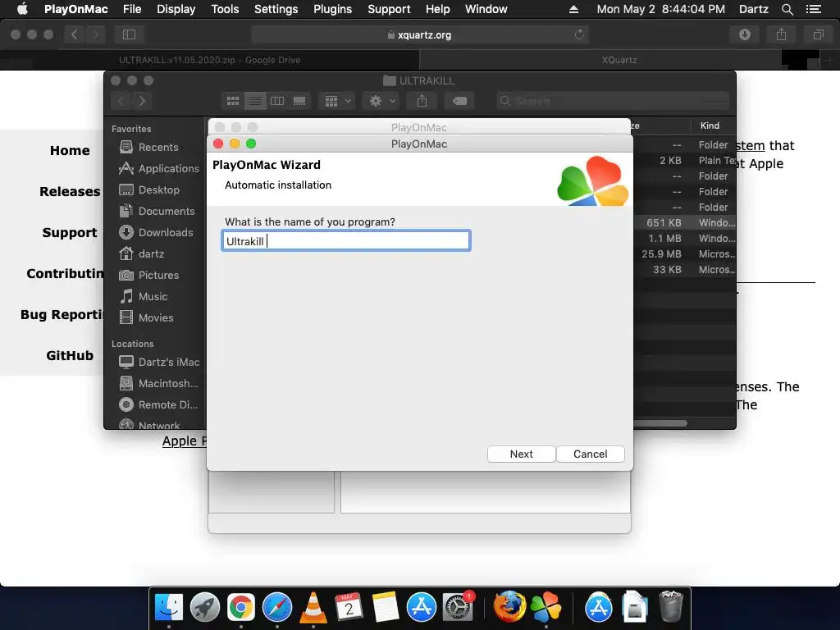This screenshot has height=630, width=840.
Task: Click Finder share button
Action: 422,101
